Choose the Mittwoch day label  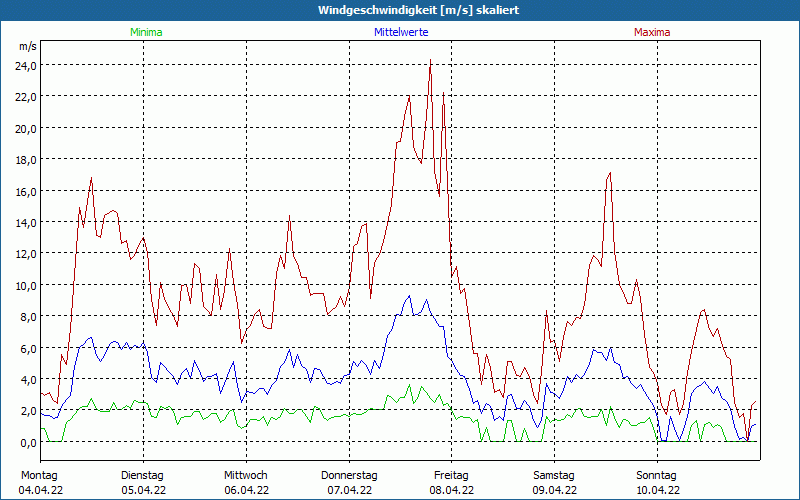tap(245, 475)
